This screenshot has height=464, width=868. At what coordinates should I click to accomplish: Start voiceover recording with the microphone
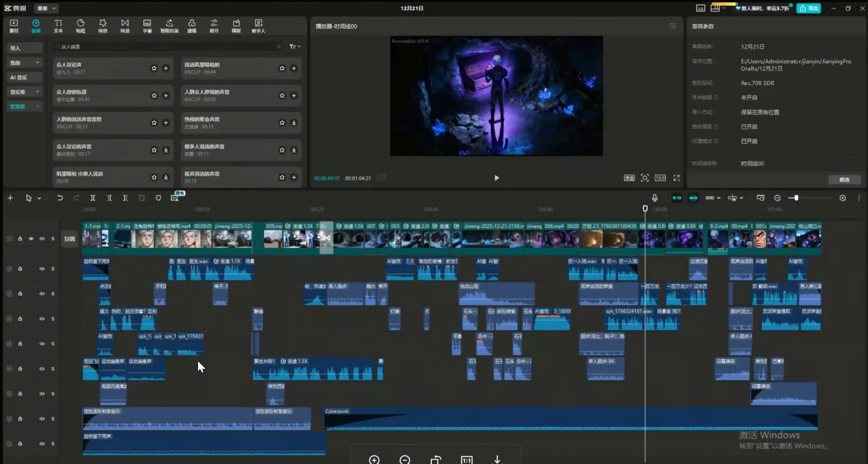coord(655,198)
